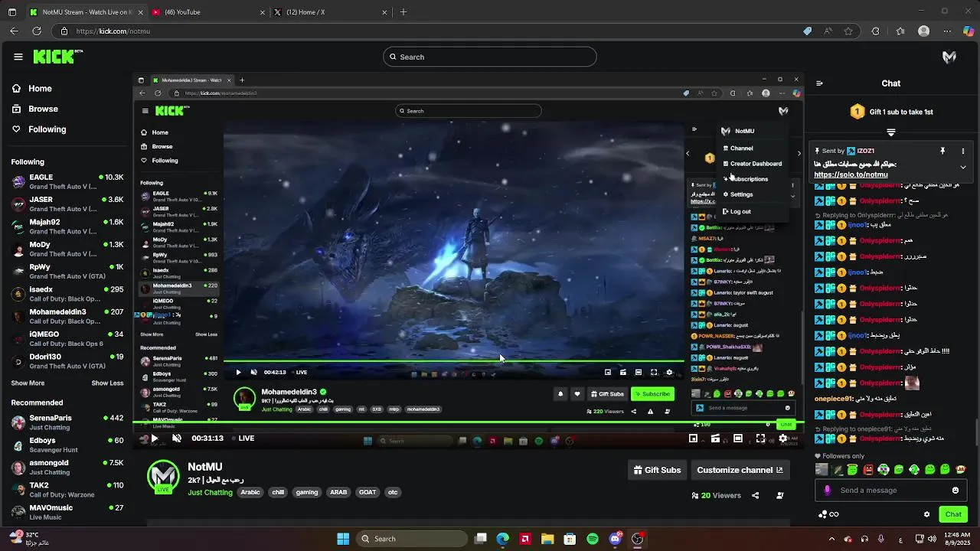Open the solo.to/notmu link in chat

(x=851, y=174)
